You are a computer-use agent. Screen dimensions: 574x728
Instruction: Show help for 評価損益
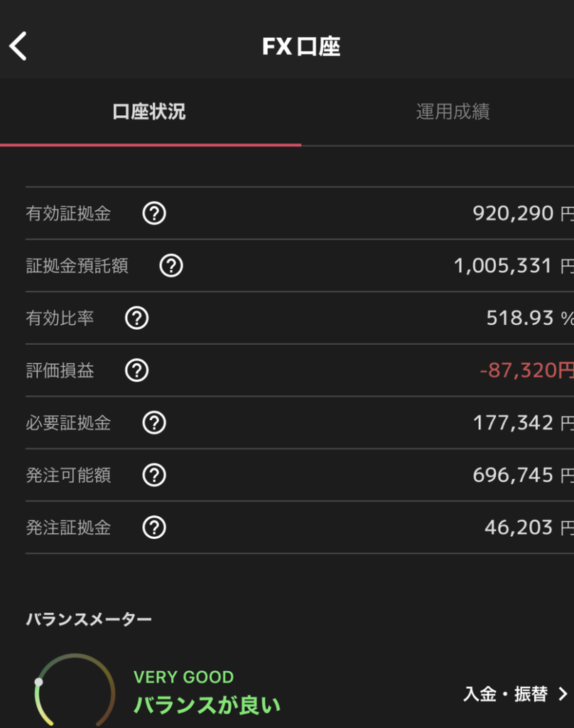click(x=137, y=370)
